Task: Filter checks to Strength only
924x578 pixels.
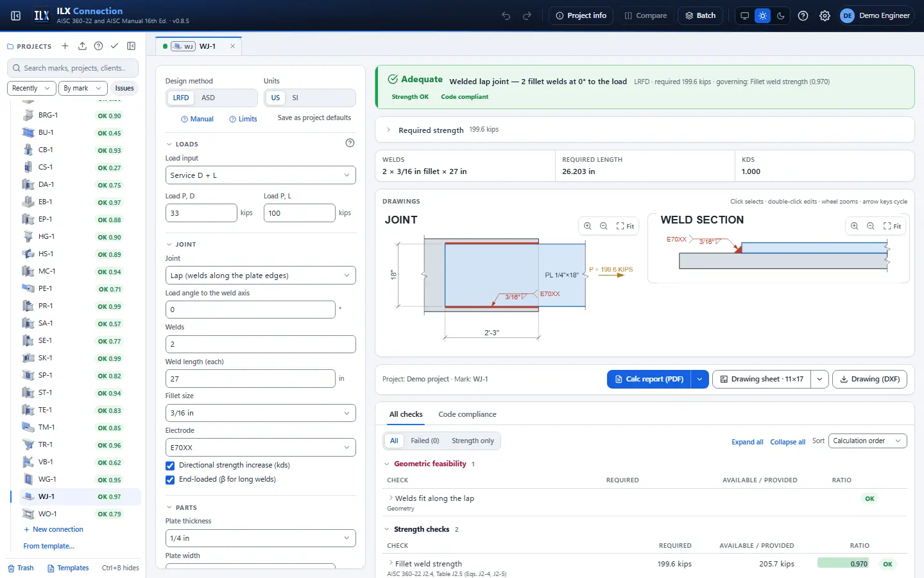Action: pyautogui.click(x=473, y=441)
